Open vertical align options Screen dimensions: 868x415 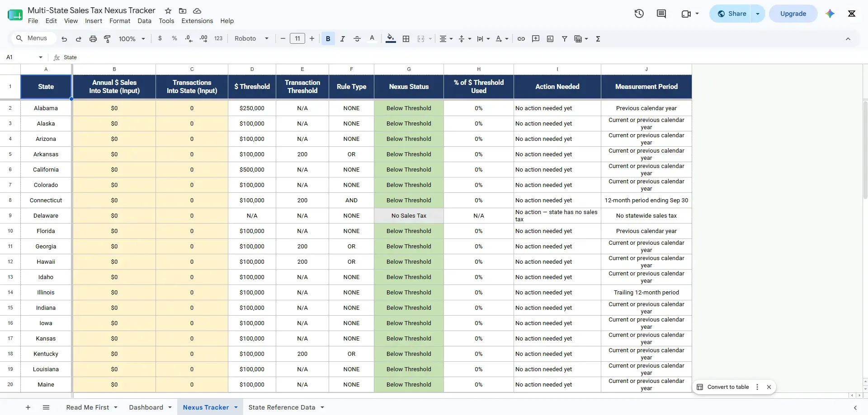point(465,39)
